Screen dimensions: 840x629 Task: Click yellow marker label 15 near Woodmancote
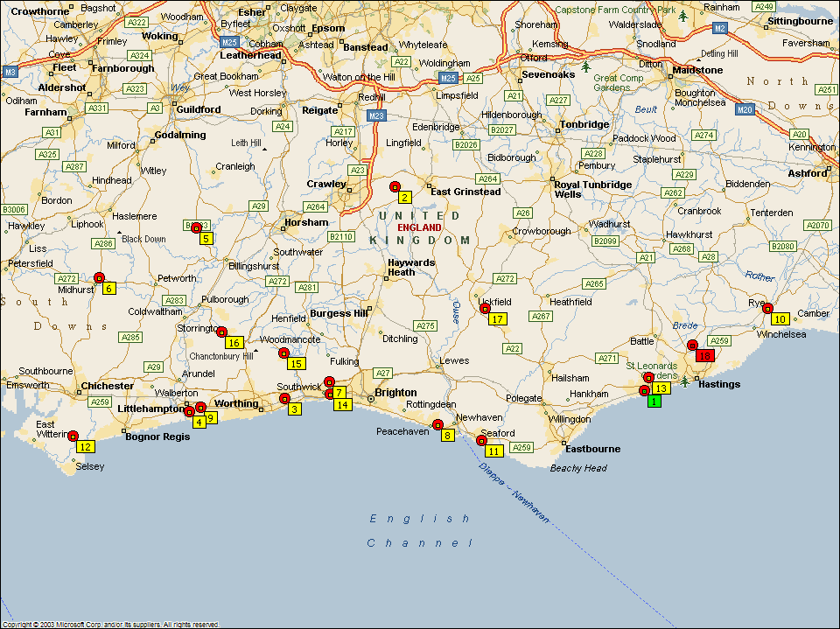click(x=296, y=364)
